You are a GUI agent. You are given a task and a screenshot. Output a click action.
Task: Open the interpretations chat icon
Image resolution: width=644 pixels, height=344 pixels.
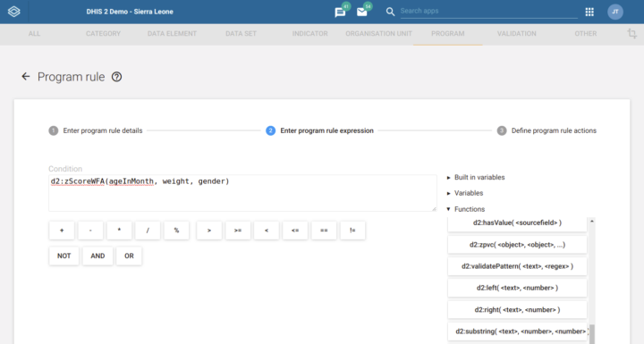tap(340, 13)
